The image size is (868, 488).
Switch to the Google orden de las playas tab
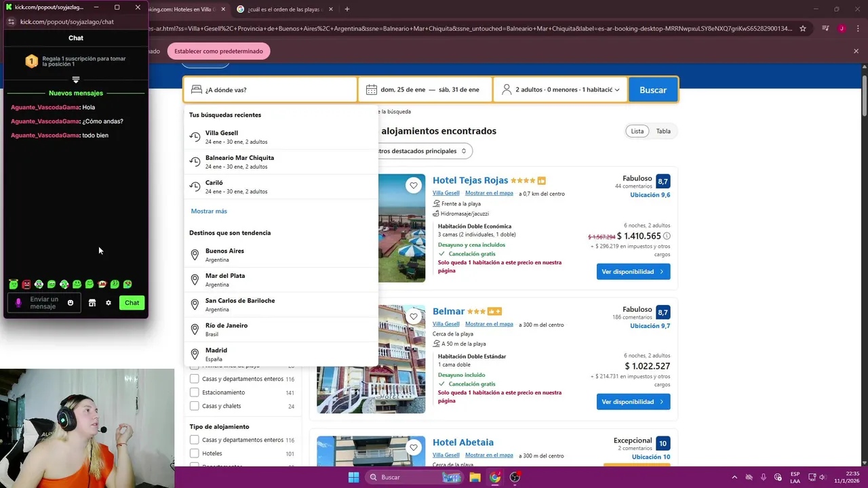coord(283,9)
